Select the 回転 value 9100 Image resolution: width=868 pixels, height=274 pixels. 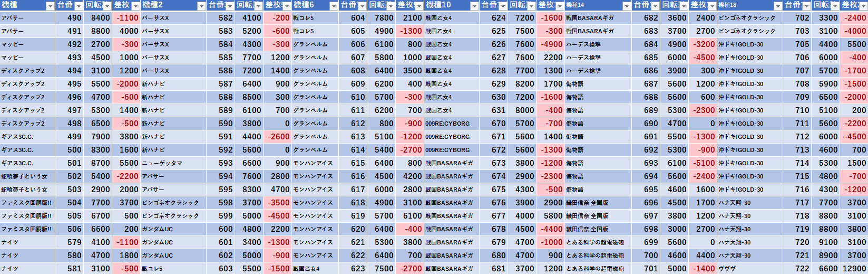point(825,242)
